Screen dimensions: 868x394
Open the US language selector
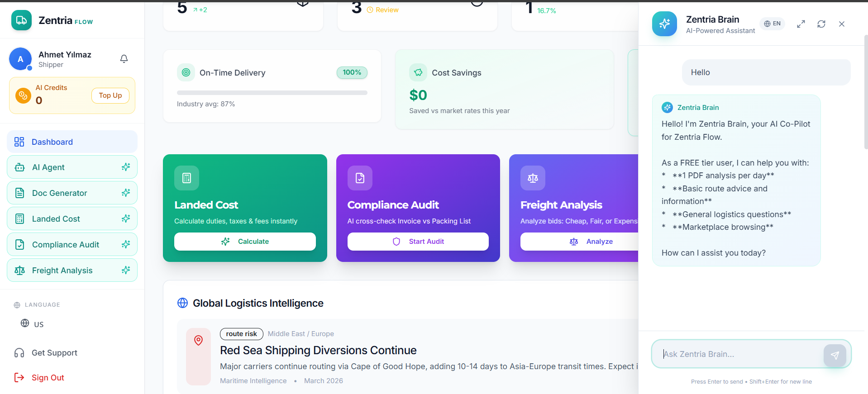pyautogui.click(x=32, y=324)
